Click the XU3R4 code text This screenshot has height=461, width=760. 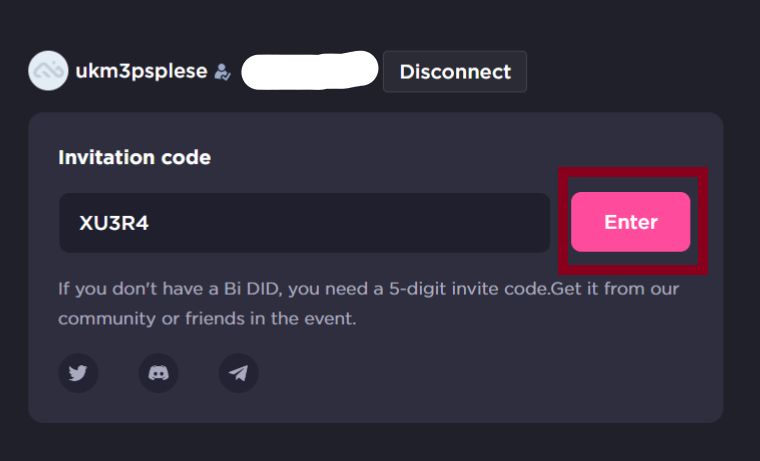click(107, 222)
